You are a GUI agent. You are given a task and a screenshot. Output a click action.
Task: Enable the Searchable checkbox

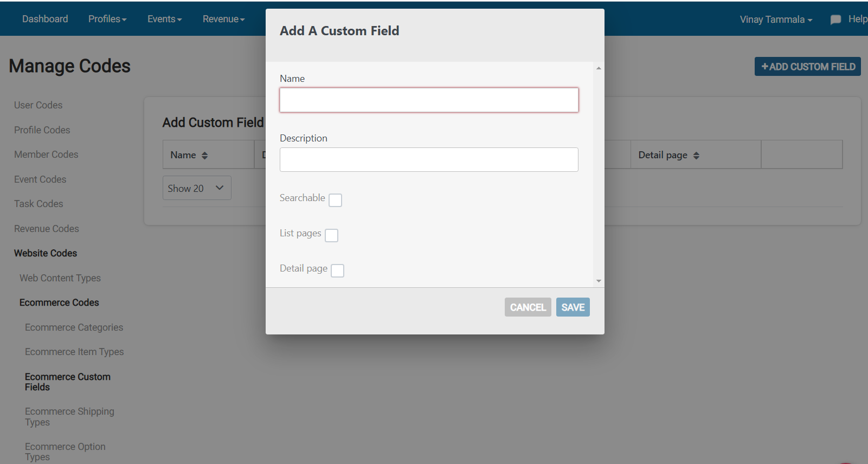pos(336,200)
